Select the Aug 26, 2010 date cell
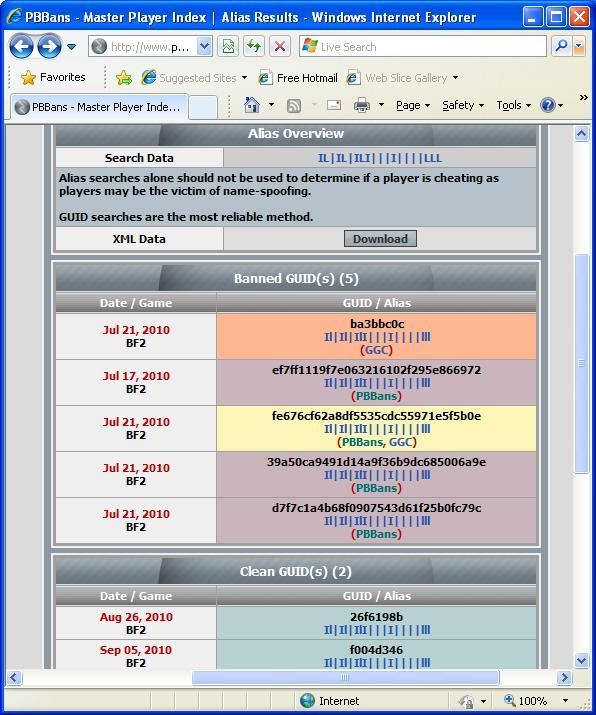The width and height of the screenshot is (596, 715). 136,623
